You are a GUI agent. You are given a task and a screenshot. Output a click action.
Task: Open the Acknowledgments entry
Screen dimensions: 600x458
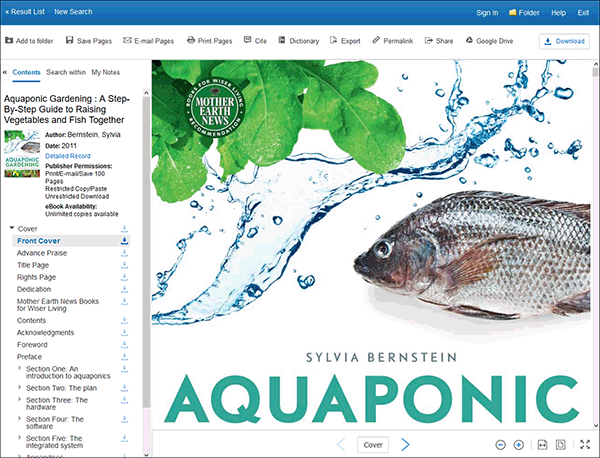click(x=46, y=332)
